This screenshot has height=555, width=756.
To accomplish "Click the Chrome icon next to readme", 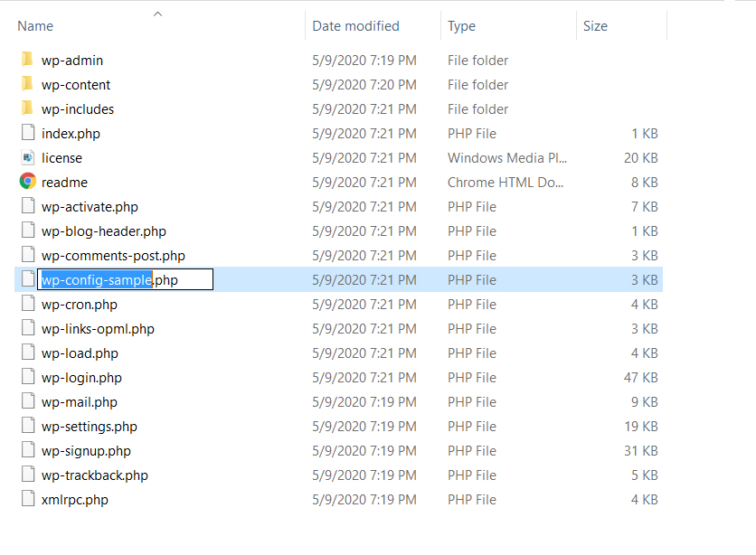I will pyautogui.click(x=27, y=182).
